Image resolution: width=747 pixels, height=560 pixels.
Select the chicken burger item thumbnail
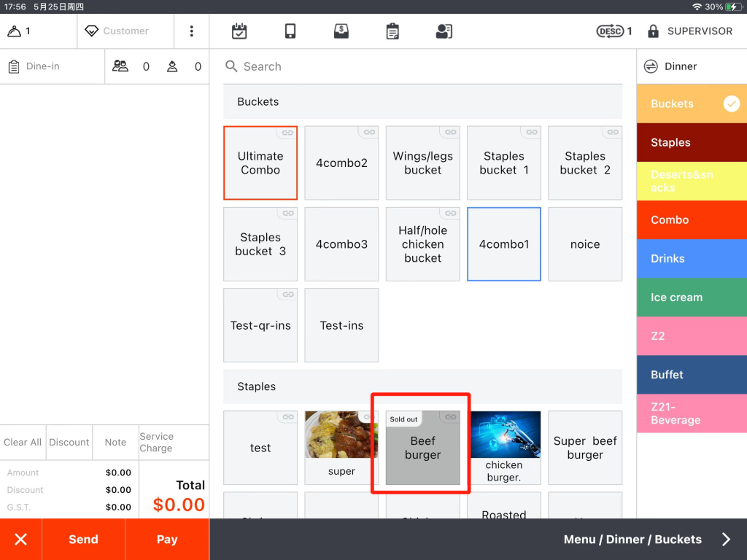pyautogui.click(x=504, y=435)
